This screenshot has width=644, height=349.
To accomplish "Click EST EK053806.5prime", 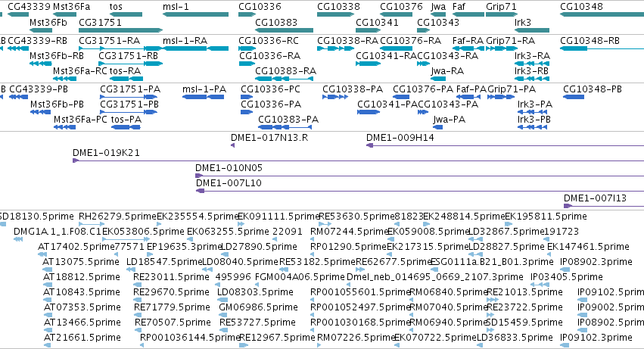I will (126, 238).
